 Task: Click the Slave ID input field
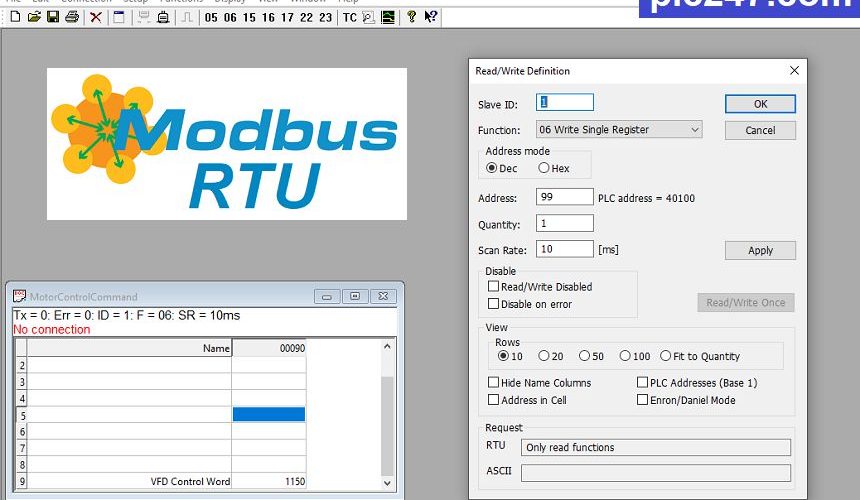coord(564,102)
